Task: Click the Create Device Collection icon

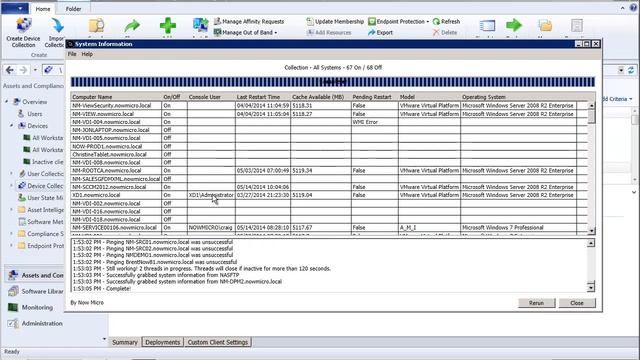Action: pyautogui.click(x=23, y=25)
